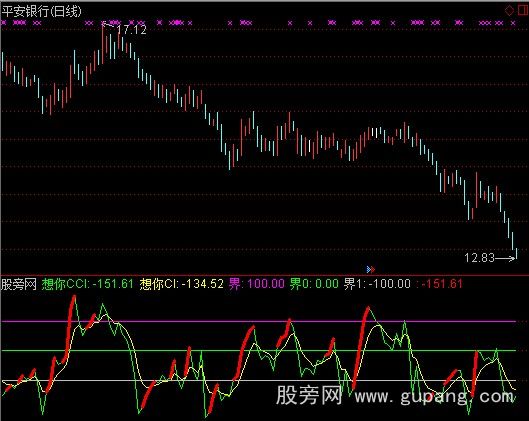Click the blue-red arrow marker below the price chart
Image resolution: width=529 pixels, height=421 pixels.
(370, 269)
